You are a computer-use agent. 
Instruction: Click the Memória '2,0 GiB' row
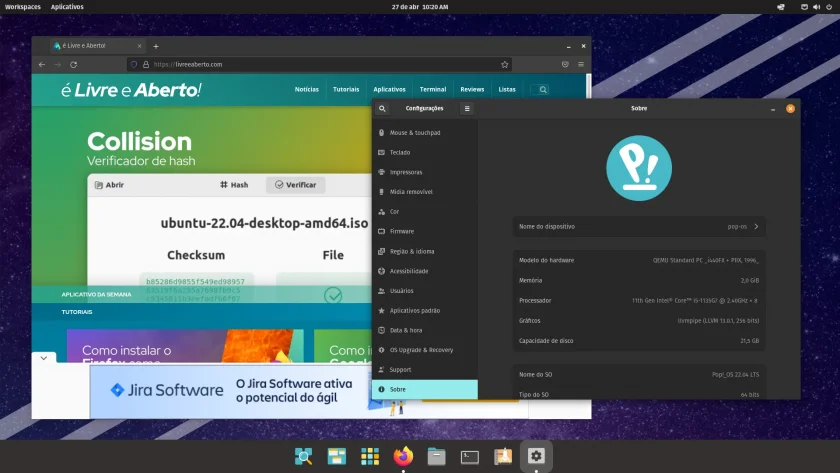[639, 280]
